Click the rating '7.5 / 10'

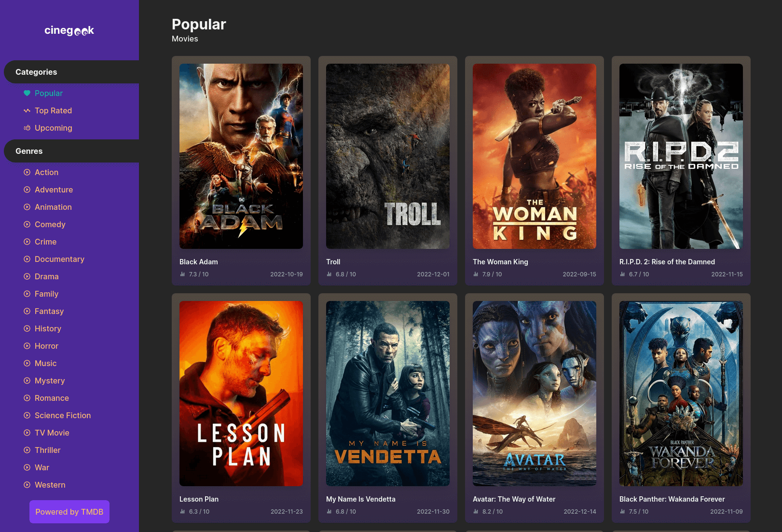pos(639,511)
